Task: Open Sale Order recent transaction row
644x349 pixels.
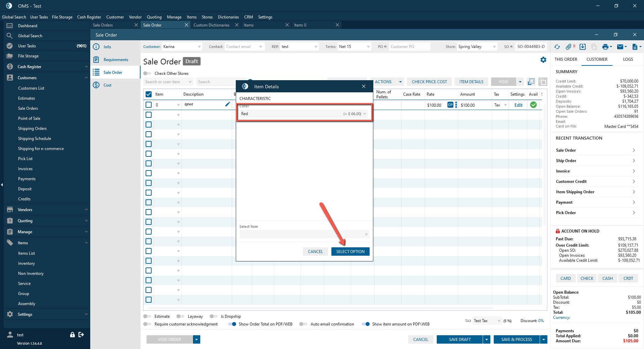Action: click(x=596, y=150)
